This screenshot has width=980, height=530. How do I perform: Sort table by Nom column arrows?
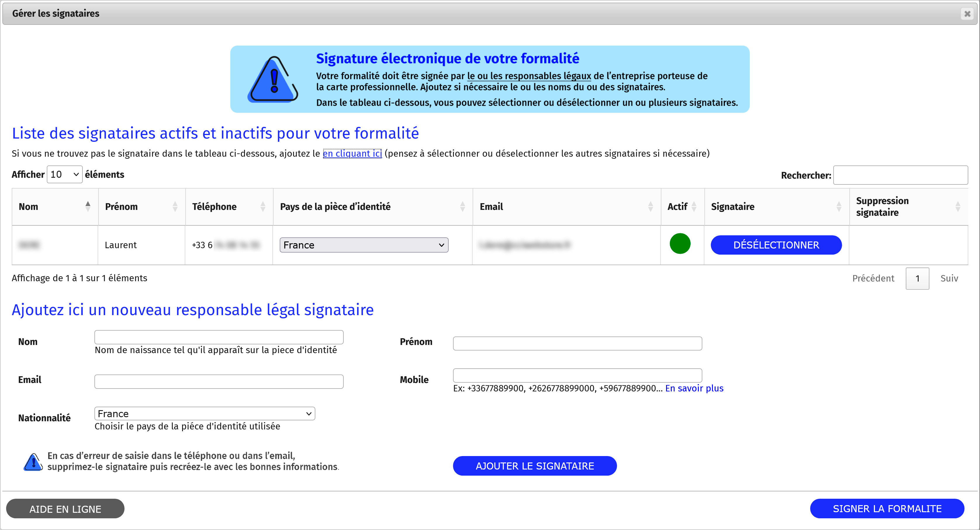pos(88,207)
